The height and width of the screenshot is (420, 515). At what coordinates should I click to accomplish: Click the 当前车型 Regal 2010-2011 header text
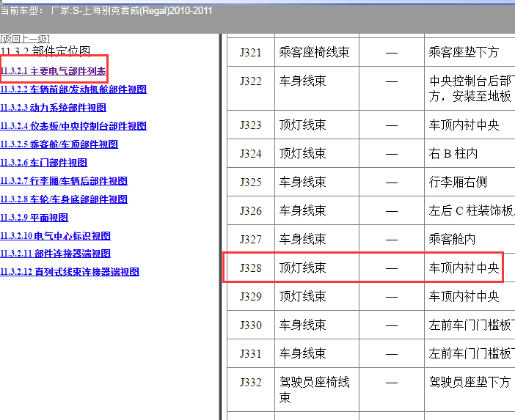coord(106,10)
